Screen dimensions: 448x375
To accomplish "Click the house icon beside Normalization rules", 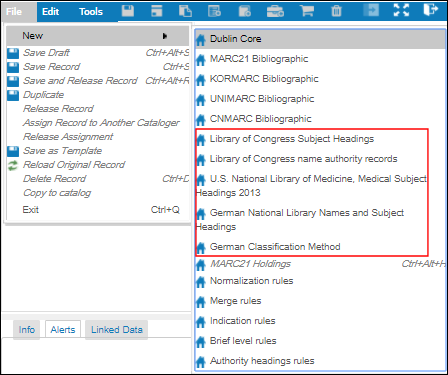I will 201,282.
